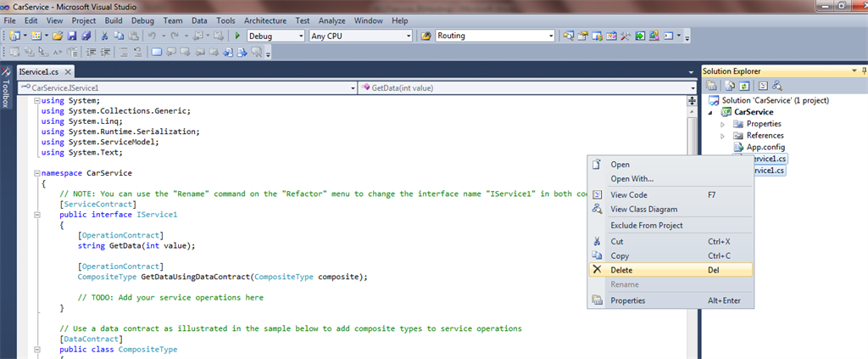Collapse the CarService project node
Screen dimensions: 868x359
[711, 112]
